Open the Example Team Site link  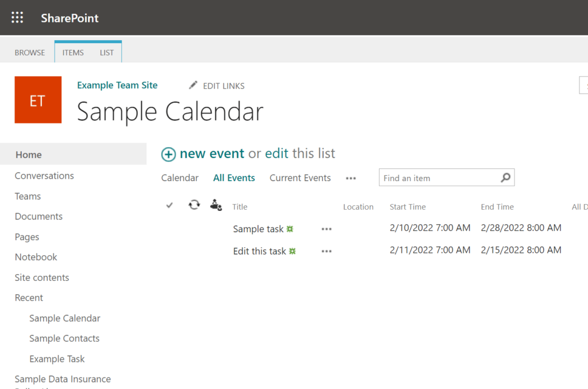coord(117,85)
